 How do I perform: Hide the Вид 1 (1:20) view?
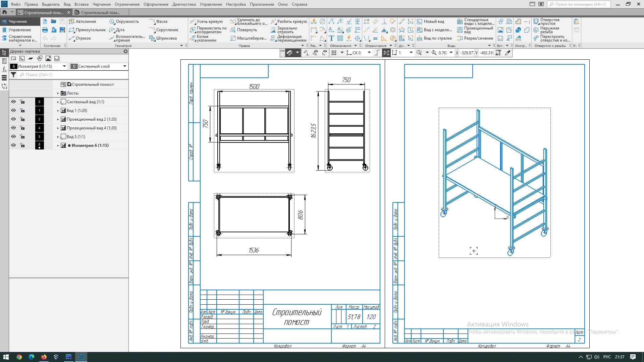(13, 111)
